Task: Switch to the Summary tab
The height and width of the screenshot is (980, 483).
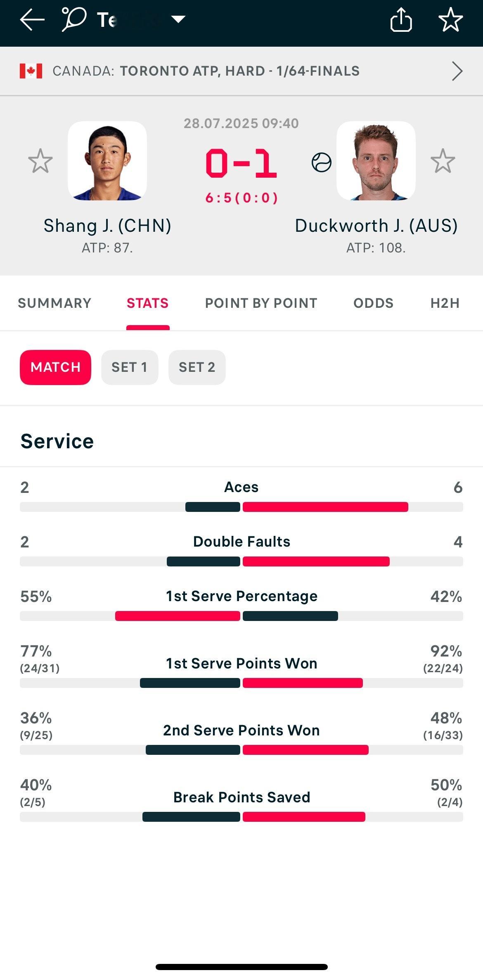Action: (54, 303)
